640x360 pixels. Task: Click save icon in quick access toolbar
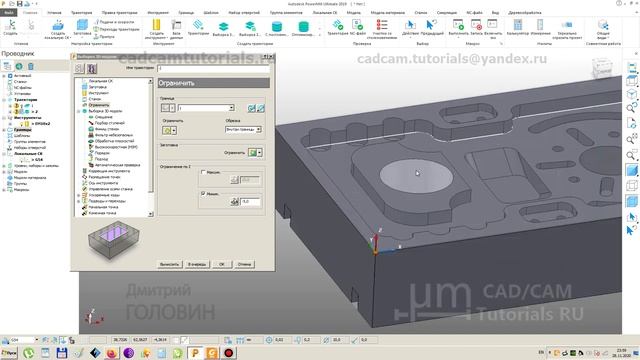[19, 4]
